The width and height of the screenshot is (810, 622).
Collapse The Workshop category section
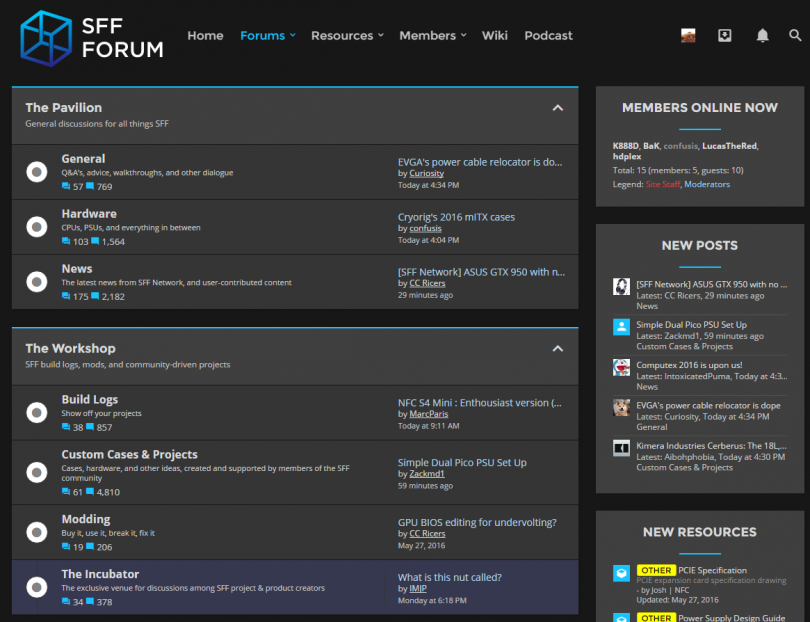[x=558, y=349]
